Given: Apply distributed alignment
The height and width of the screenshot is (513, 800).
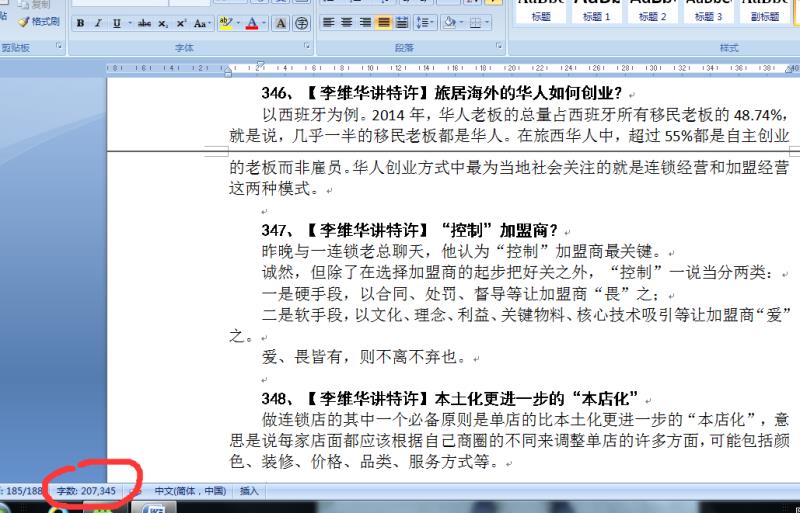Looking at the screenshot, I should point(402,22).
